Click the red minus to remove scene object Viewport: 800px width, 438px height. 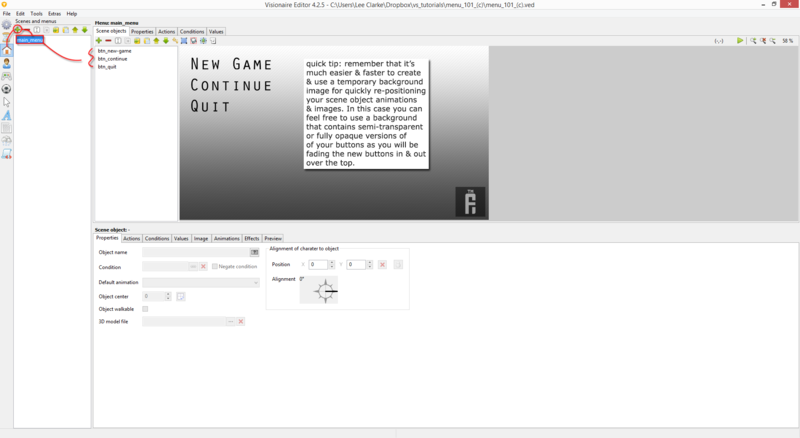[x=108, y=41]
